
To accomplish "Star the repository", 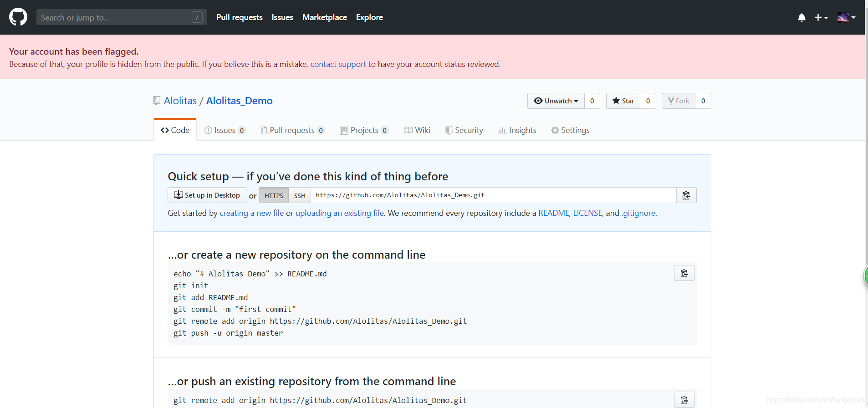I will (x=623, y=101).
